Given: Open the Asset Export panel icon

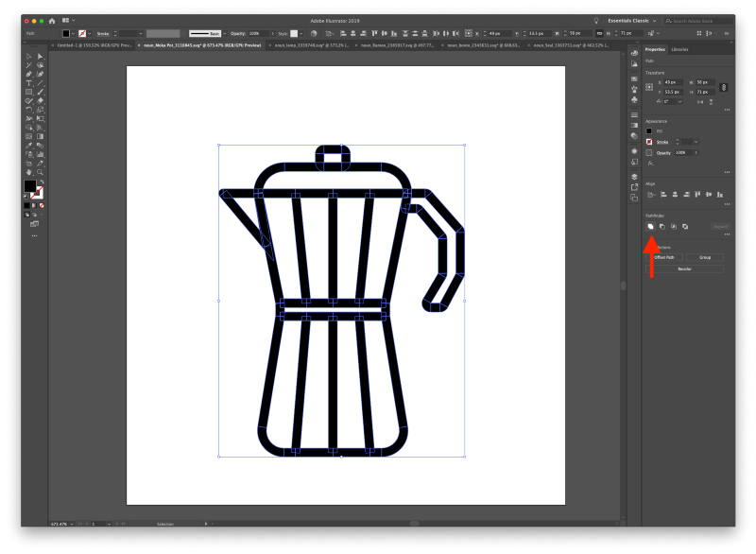Looking at the screenshot, I should [634, 187].
